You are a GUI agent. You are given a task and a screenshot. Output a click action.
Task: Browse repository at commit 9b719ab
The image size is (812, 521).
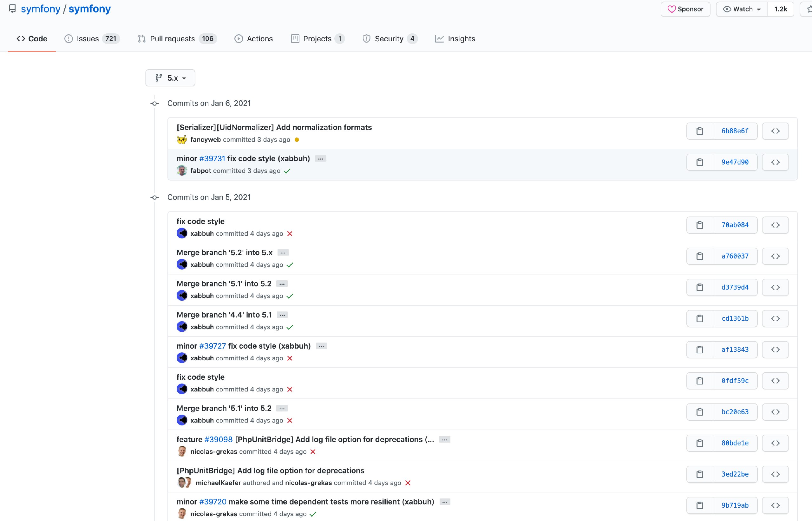[x=775, y=505]
